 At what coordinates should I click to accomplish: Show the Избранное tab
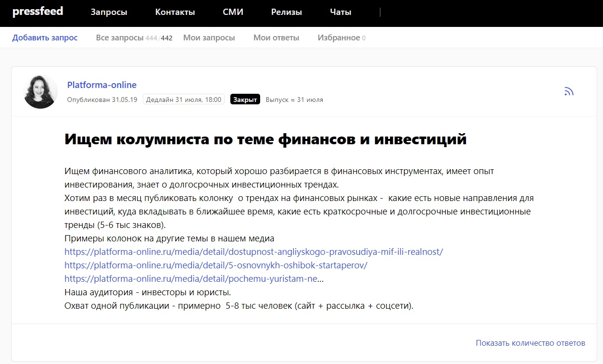tap(339, 38)
